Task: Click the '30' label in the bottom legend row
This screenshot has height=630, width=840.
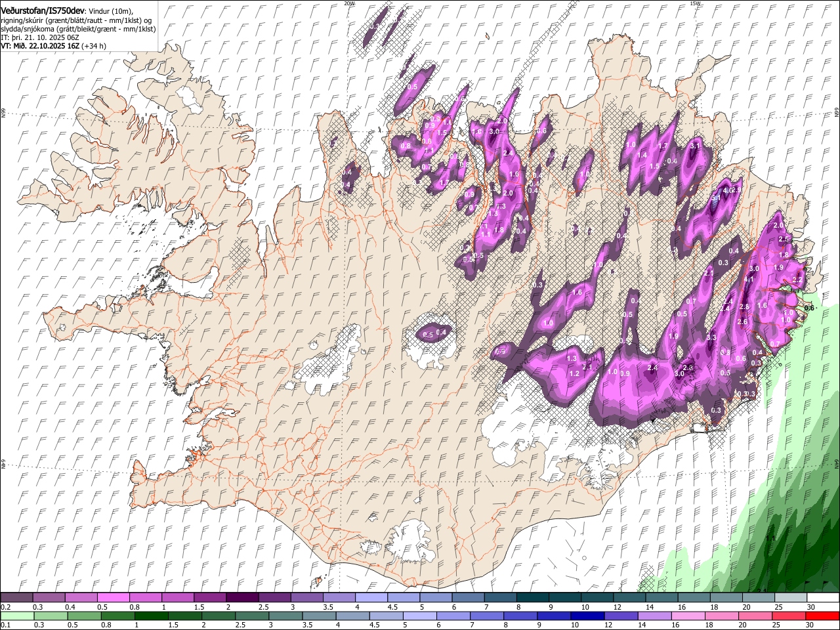Action: pyautogui.click(x=810, y=625)
